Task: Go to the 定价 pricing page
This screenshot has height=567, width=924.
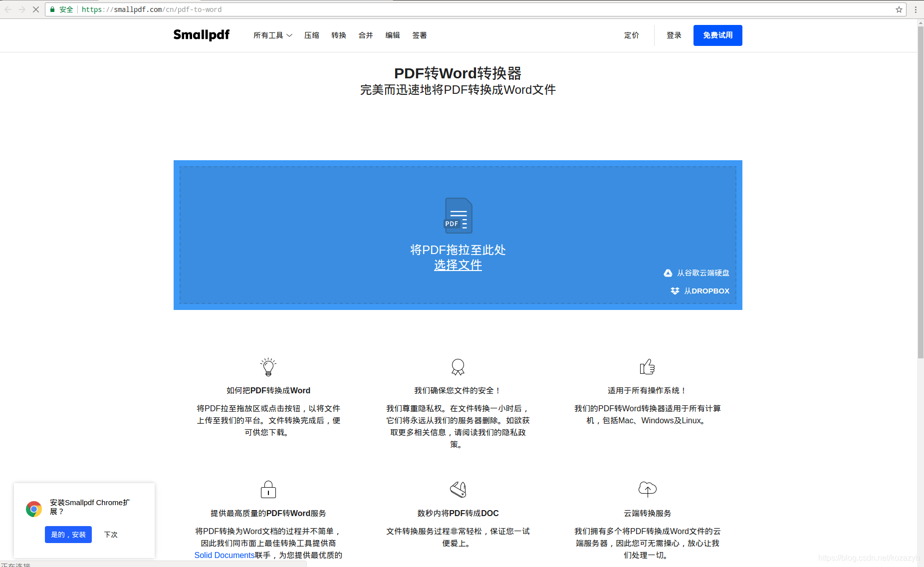Action: 632,35
